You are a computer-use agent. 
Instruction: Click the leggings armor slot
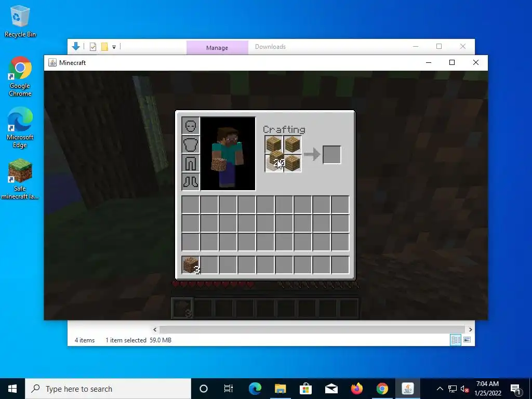tap(190, 163)
